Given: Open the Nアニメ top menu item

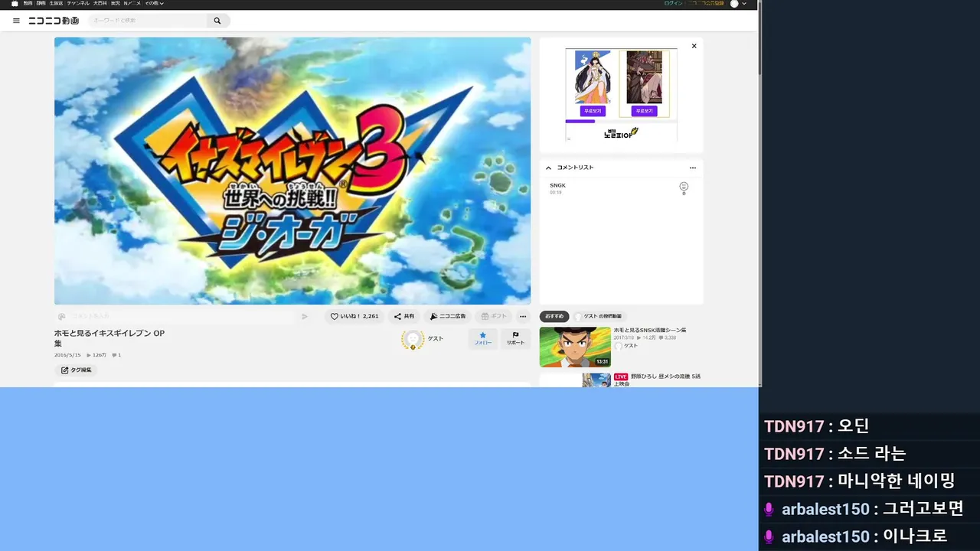Looking at the screenshot, I should point(132,4).
